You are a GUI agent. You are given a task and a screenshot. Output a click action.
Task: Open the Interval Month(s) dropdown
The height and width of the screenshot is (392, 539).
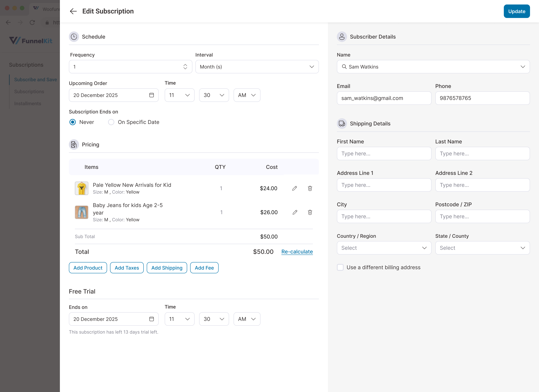pos(257,67)
